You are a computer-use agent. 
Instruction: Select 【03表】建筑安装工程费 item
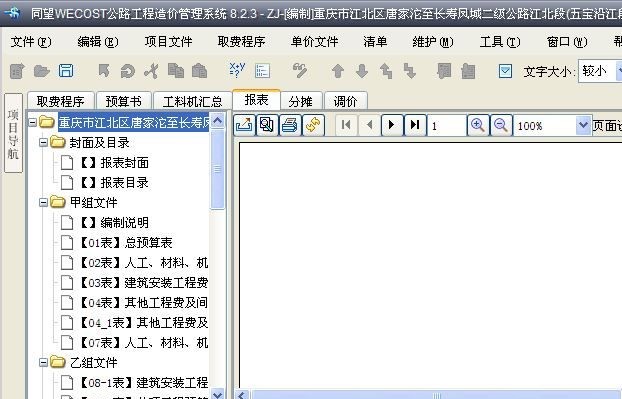tap(144, 282)
